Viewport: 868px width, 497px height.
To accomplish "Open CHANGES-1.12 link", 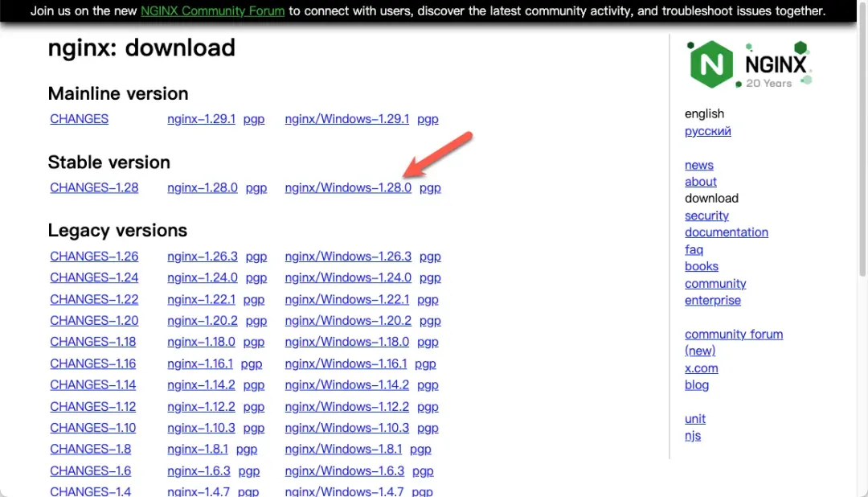I will point(92,407).
